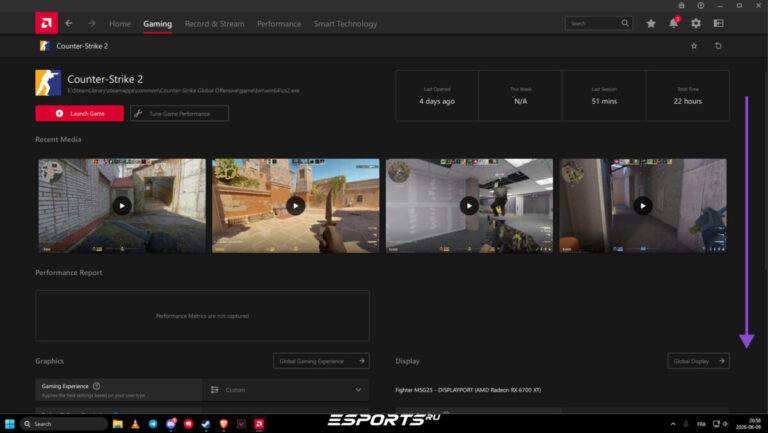
Task: Click the Fighter MSG25 display label
Action: pyautogui.click(x=468, y=390)
